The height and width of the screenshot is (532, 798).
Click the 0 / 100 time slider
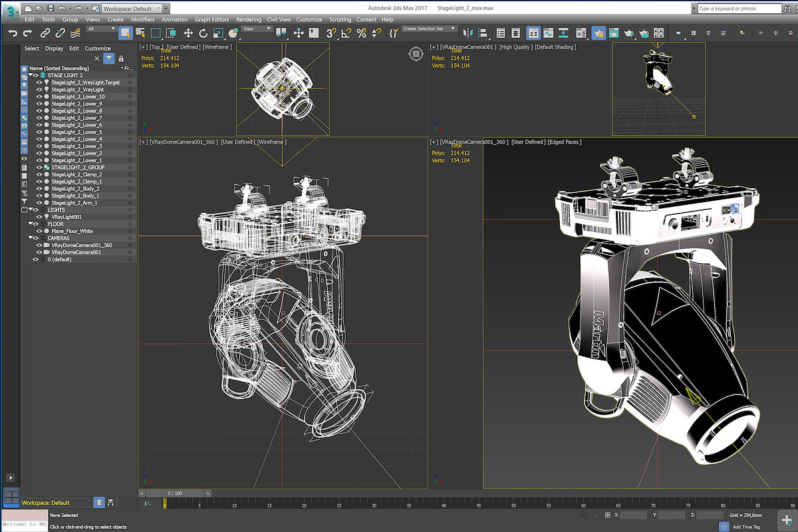[175, 493]
